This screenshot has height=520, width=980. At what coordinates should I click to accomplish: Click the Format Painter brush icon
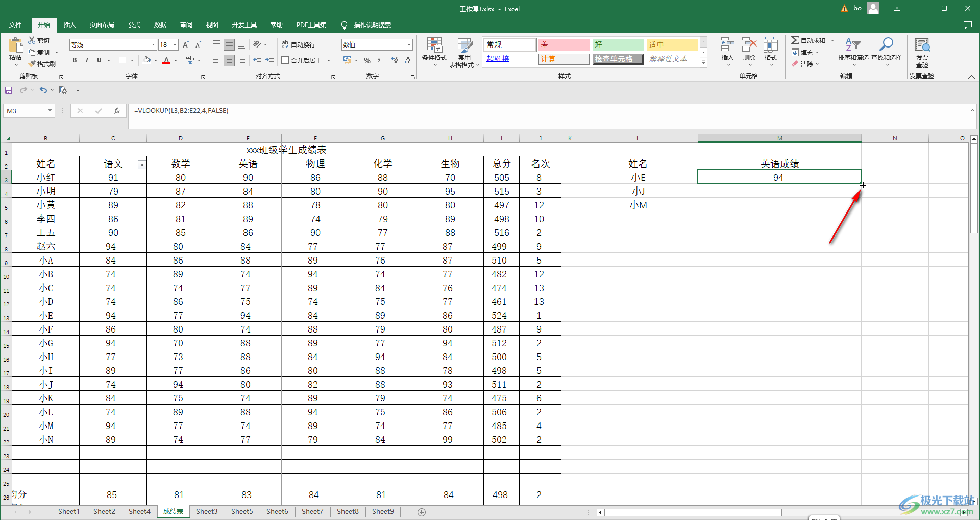[32, 64]
